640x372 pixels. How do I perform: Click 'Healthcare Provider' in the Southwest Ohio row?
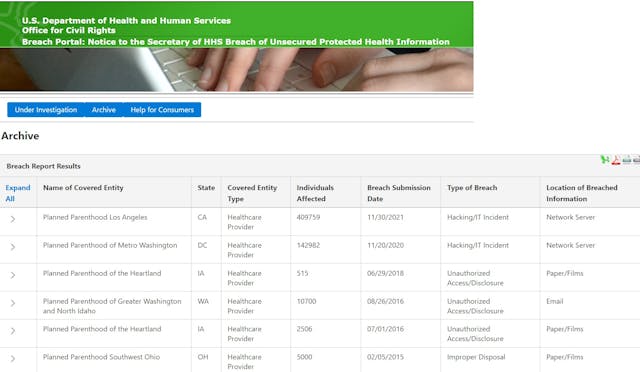(244, 362)
